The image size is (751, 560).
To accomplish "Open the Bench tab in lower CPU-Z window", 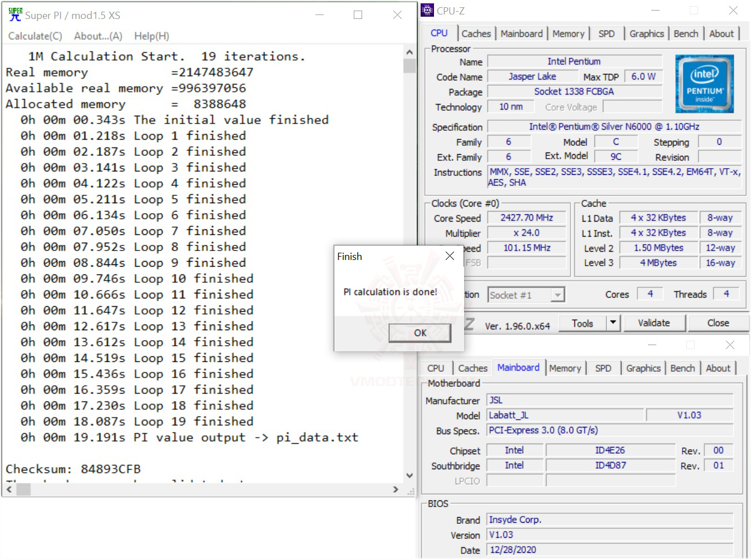I will [x=682, y=368].
